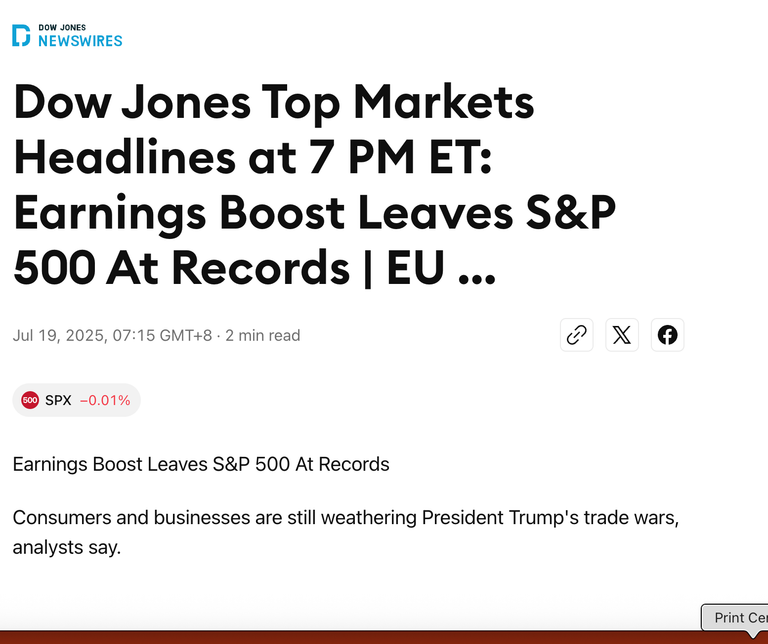This screenshot has height=644, width=768.
Task: Open the SPX ticker chip
Action: pyautogui.click(x=76, y=400)
